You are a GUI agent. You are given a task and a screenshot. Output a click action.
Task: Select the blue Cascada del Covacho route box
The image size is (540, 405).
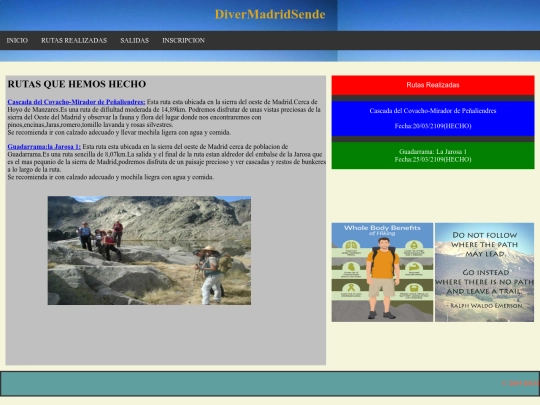433,118
